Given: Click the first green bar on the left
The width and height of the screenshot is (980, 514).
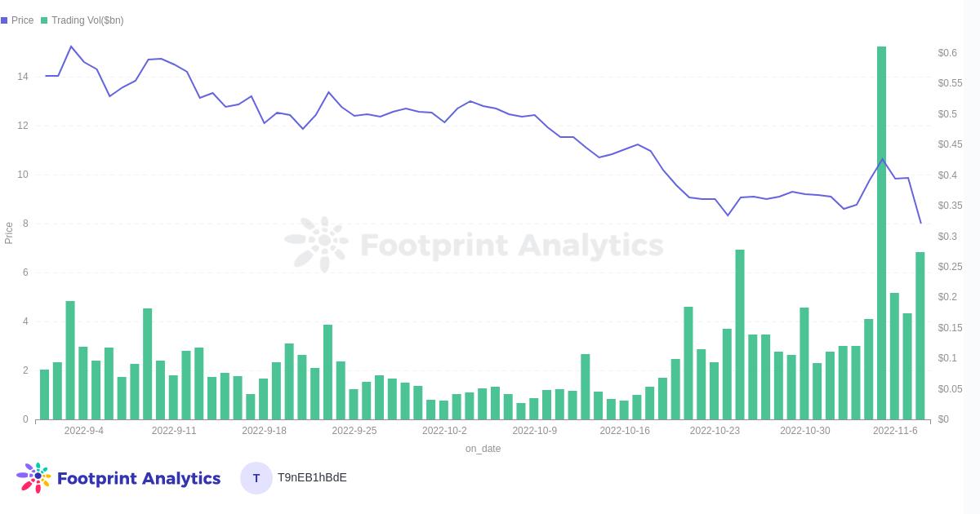Looking at the screenshot, I should coord(44,396).
